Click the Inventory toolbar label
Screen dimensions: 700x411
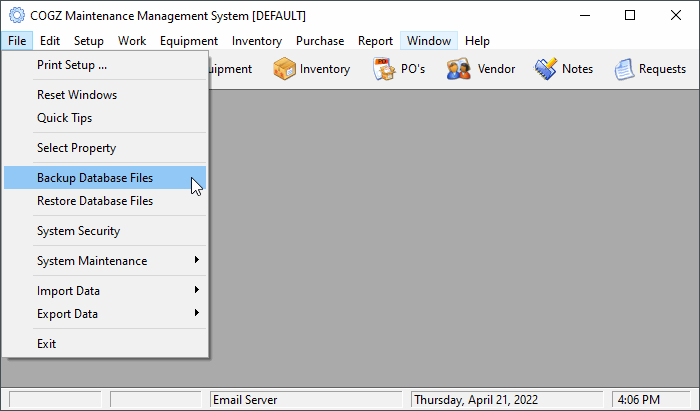click(325, 69)
